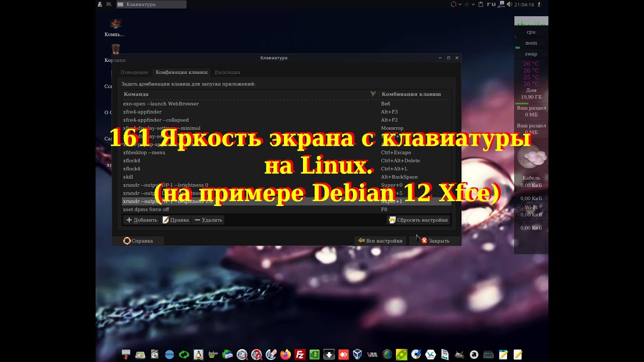The image size is (644, 362).
Task: Select the xflock4 row with Ctrl+Alt+Delete
Action: (x=287, y=160)
